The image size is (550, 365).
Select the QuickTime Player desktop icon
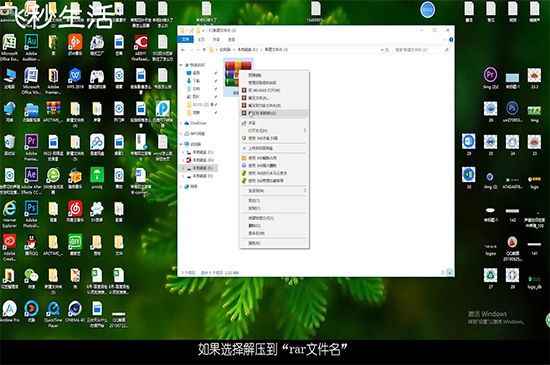53,314
